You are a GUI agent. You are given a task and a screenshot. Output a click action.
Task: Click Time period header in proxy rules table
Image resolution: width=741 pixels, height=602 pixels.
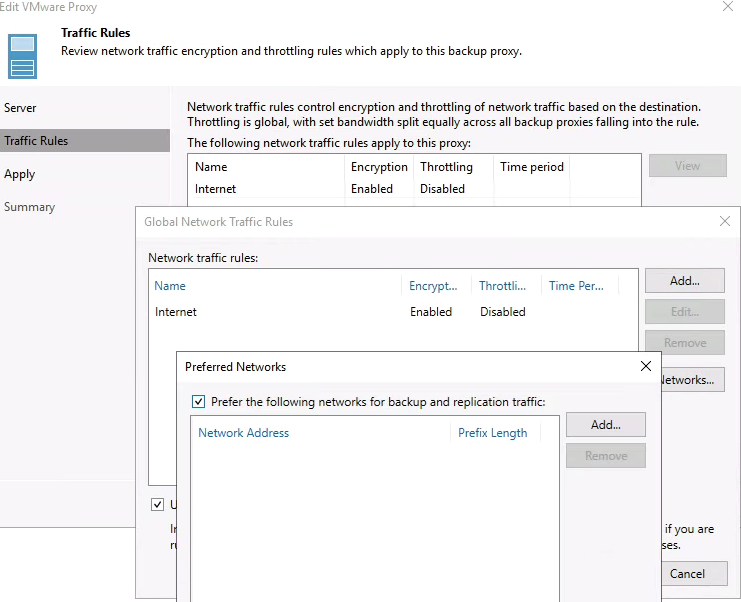(x=532, y=167)
